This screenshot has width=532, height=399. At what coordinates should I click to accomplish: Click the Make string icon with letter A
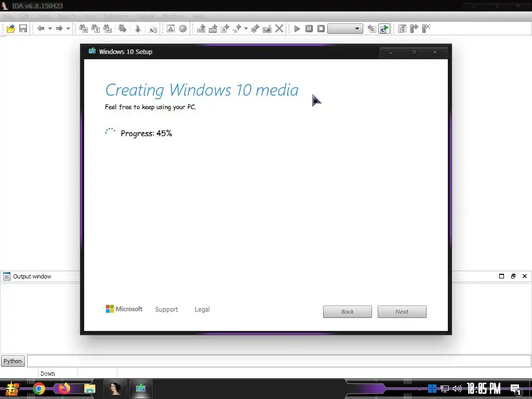click(x=225, y=29)
